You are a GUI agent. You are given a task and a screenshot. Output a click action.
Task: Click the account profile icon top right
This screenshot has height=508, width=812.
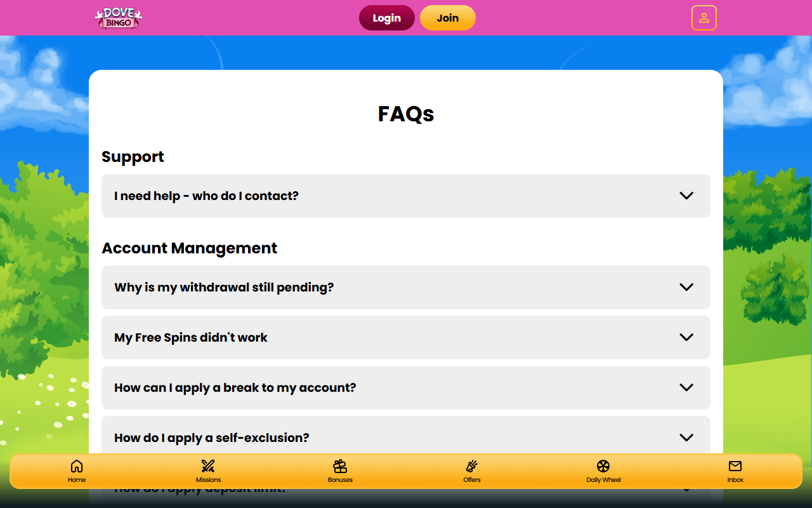704,18
